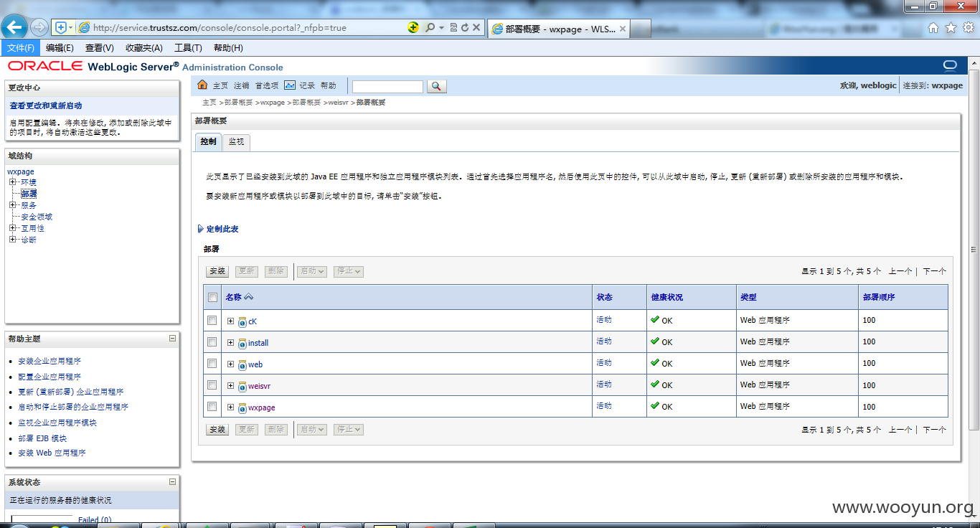
Task: Expand the weisvr deployment row
Action: click(230, 385)
